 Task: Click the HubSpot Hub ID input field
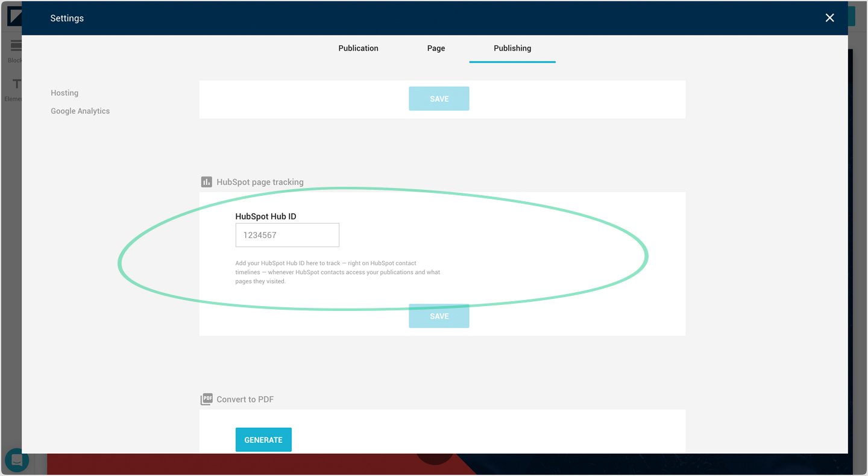287,235
